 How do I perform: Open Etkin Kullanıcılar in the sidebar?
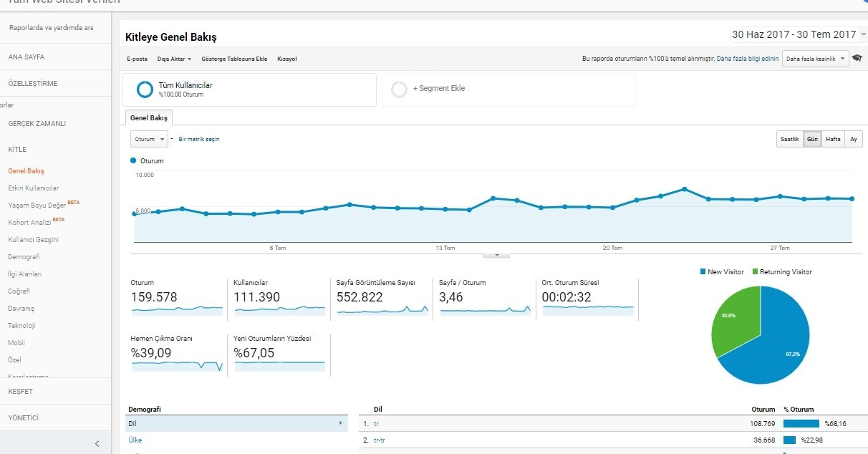(34, 188)
